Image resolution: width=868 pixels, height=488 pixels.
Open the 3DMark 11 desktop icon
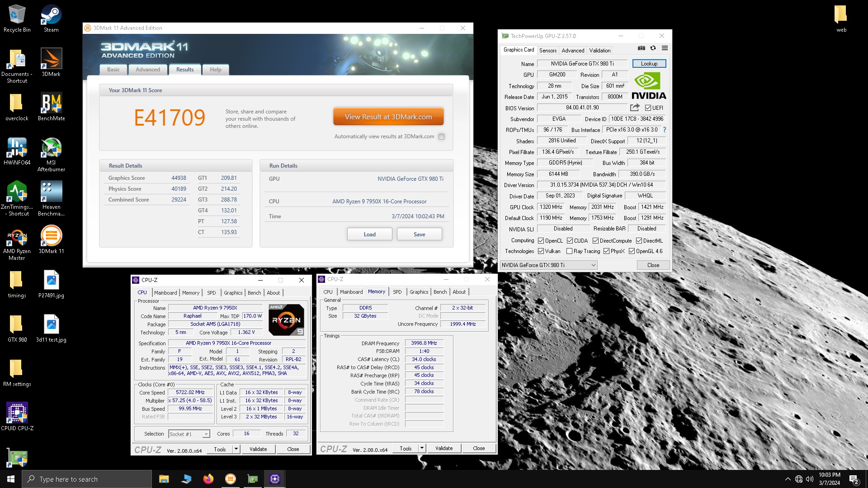(x=51, y=240)
